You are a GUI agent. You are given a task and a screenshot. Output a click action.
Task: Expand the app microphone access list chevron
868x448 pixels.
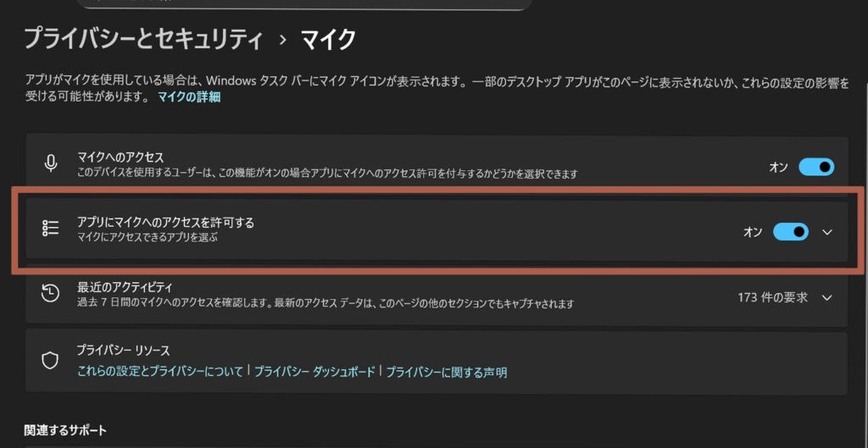[x=828, y=232]
